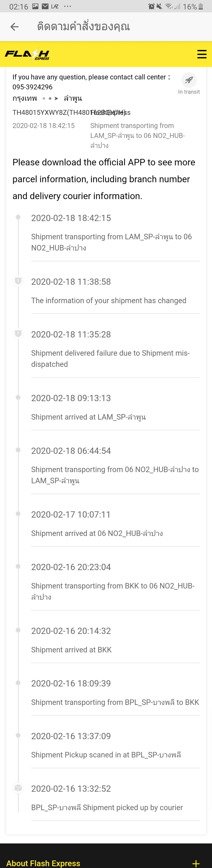Viewport: 212px width, 868px height.
Task: Tap the back arrow in the header
Action: 14,27
